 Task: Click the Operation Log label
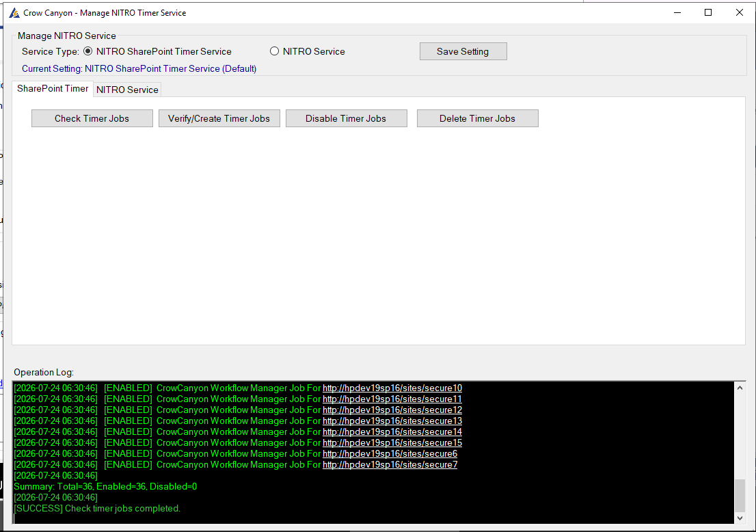(44, 373)
